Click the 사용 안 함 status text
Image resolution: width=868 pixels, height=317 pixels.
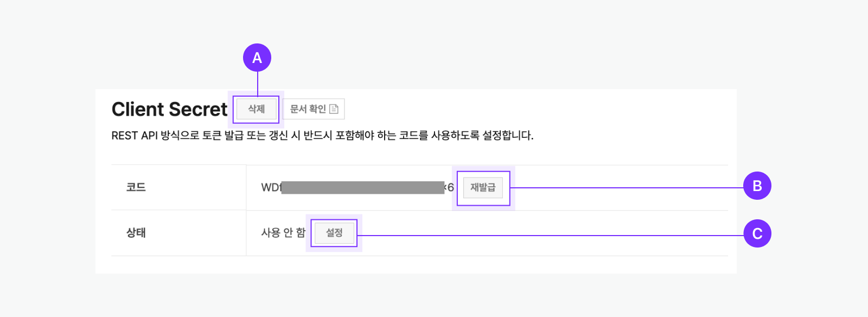(x=283, y=233)
